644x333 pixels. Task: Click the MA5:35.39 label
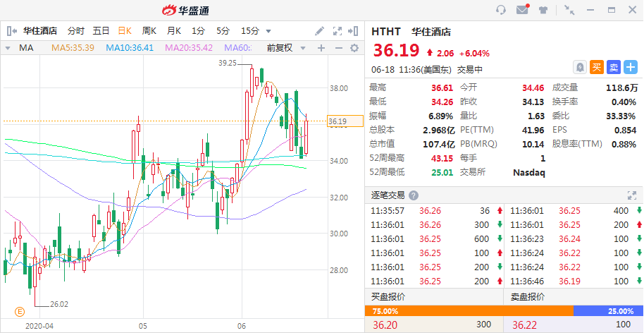(x=73, y=48)
